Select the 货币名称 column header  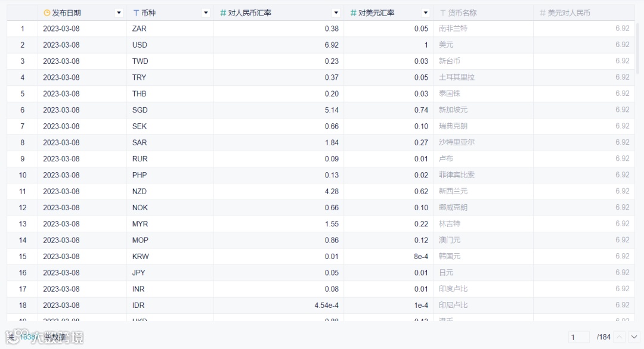pos(484,13)
